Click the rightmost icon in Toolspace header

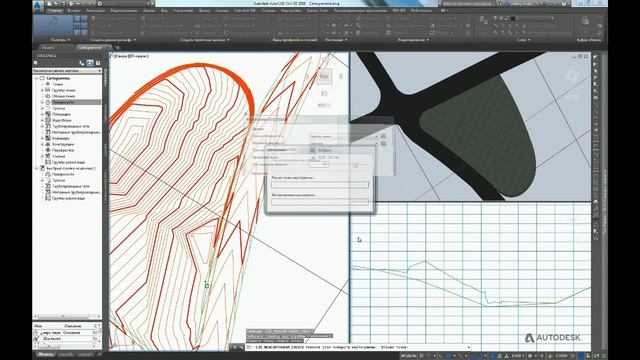coord(98,63)
